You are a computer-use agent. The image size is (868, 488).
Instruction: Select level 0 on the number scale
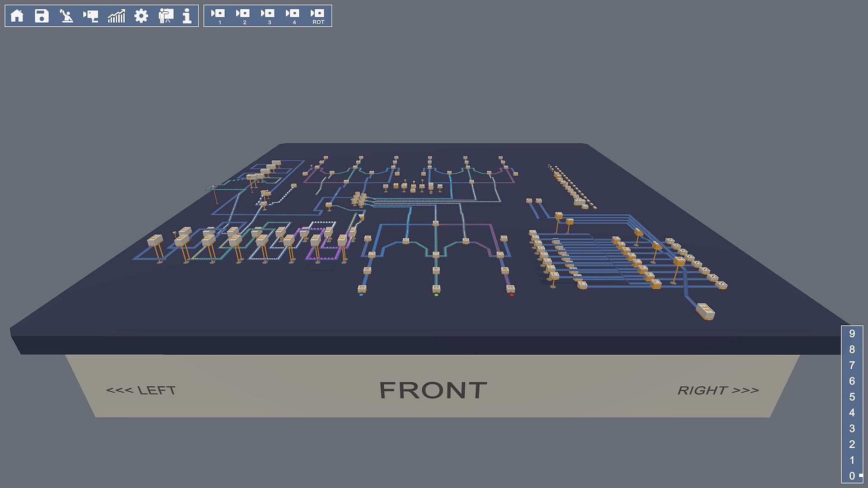[x=852, y=476]
